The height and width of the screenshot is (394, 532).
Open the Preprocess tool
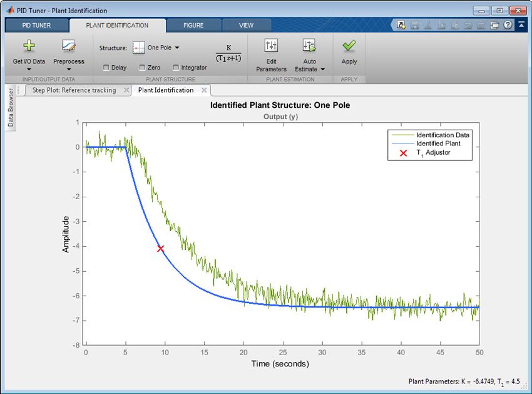[69, 50]
